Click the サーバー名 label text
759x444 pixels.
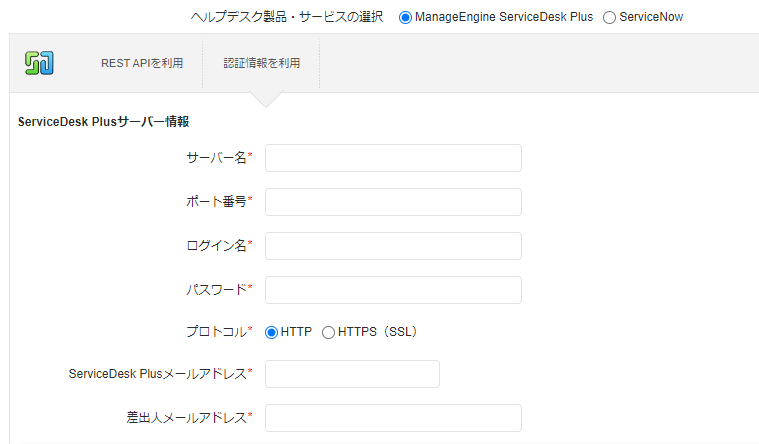click(216, 158)
